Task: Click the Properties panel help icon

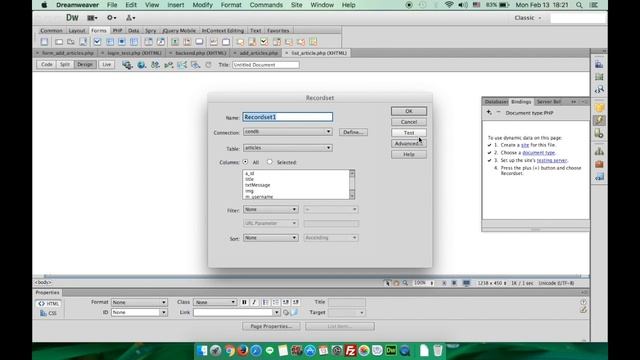Action: [583, 302]
